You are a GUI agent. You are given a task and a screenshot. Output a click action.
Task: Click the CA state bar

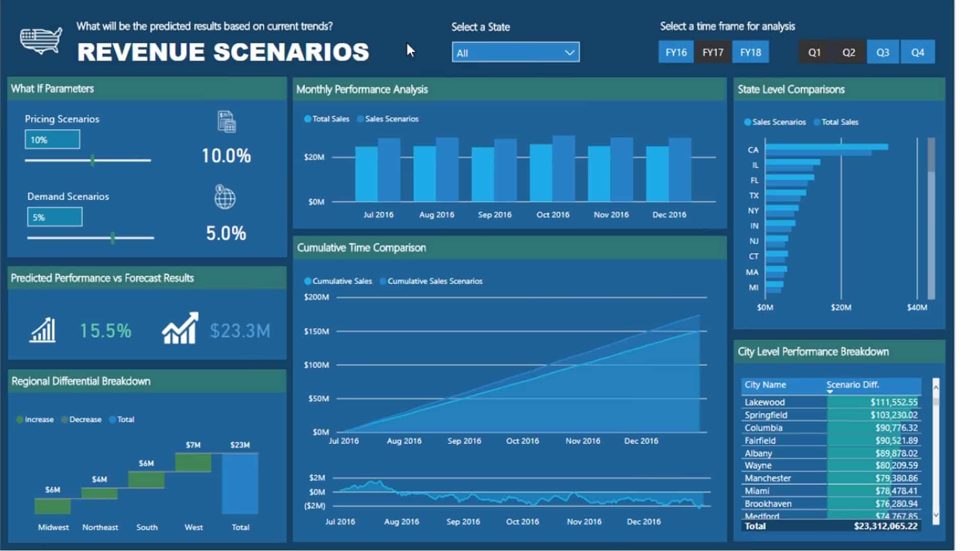click(x=826, y=149)
